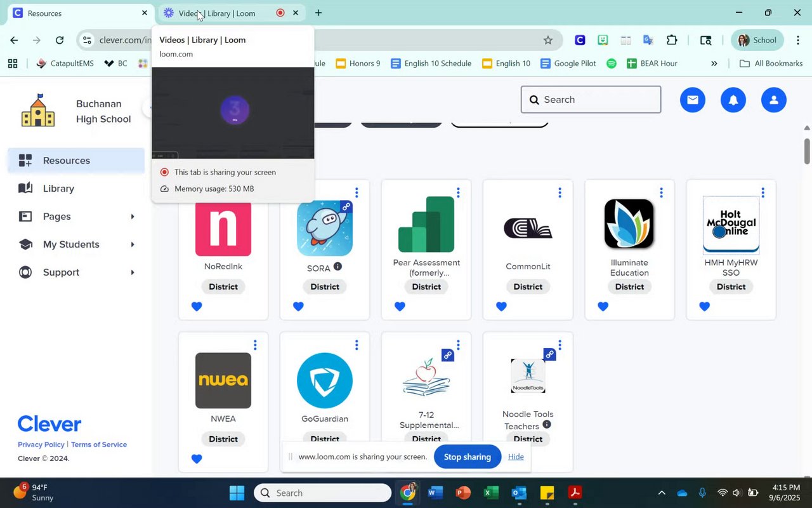The height and width of the screenshot is (508, 812).
Task: Open options menu on Pear Assessment card
Action: [458, 192]
